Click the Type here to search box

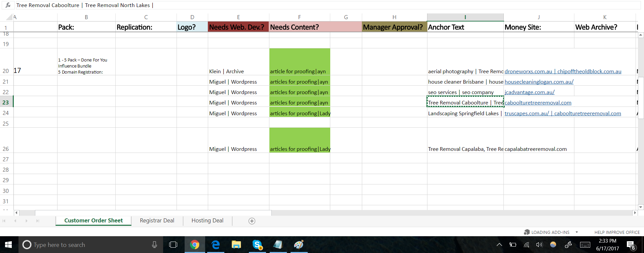pos(87,245)
